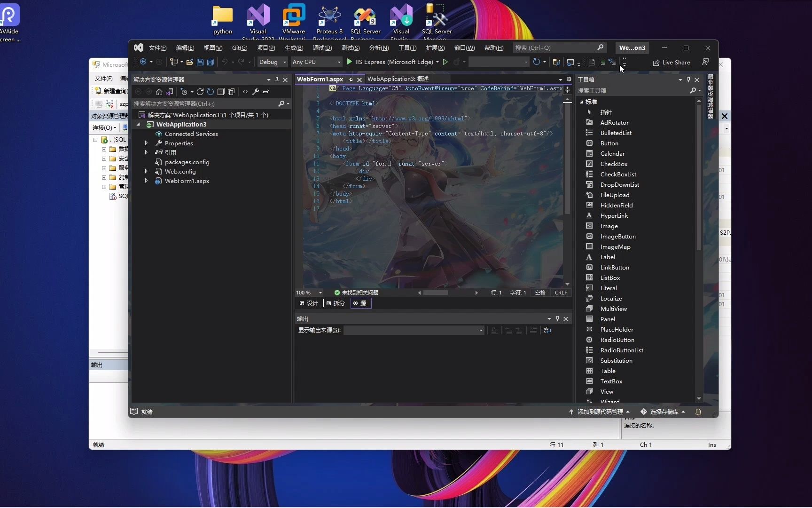The image size is (812, 508).
Task: Open the Debug configuration dropdown
Action: tap(273, 62)
